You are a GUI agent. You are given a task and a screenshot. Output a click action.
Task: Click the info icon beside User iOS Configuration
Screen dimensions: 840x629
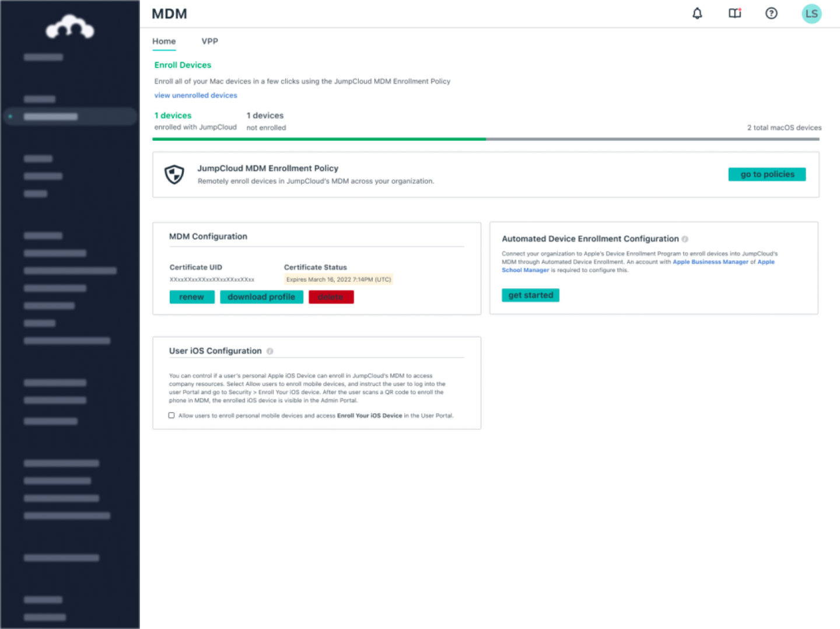pyautogui.click(x=269, y=351)
